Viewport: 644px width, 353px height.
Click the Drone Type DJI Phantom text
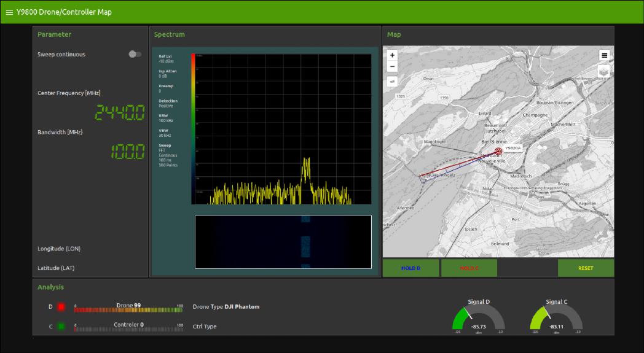[226, 306]
